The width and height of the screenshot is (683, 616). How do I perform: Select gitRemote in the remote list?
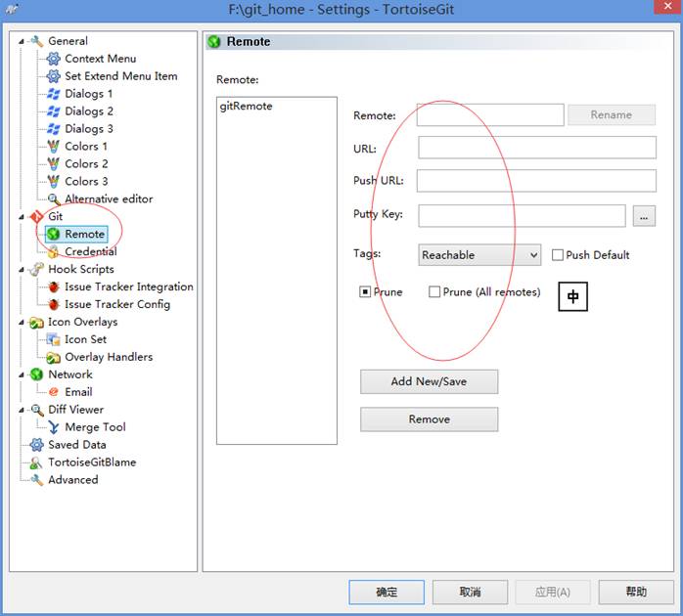(x=246, y=107)
